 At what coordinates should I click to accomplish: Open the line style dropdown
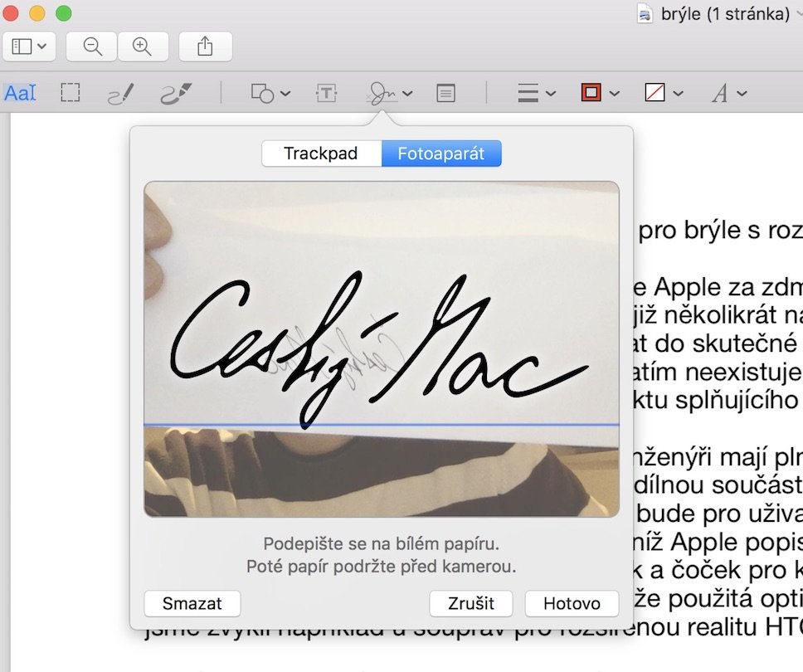tap(536, 94)
